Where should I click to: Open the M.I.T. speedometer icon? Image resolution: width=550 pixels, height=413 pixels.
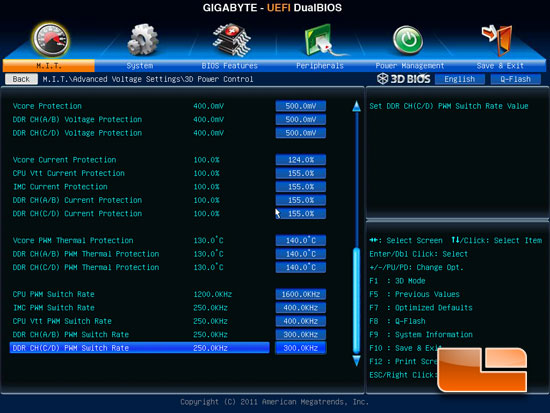pyautogui.click(x=50, y=40)
